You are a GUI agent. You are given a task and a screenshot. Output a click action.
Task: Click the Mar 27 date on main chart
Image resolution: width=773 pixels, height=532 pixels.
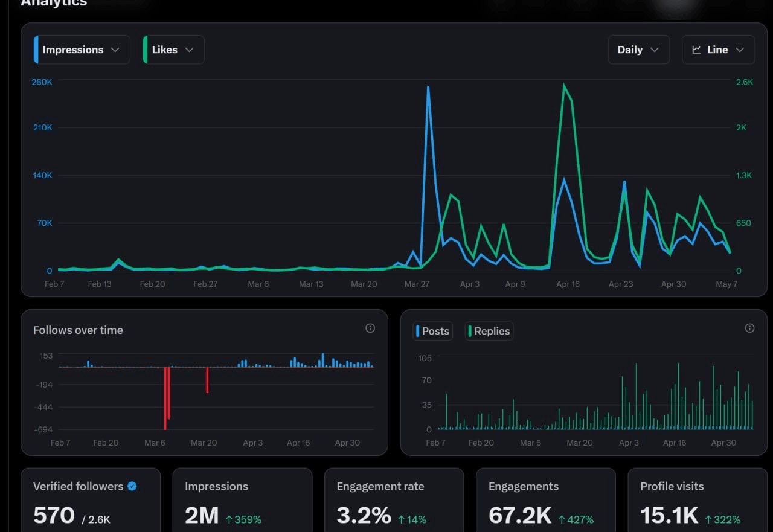[417, 284]
